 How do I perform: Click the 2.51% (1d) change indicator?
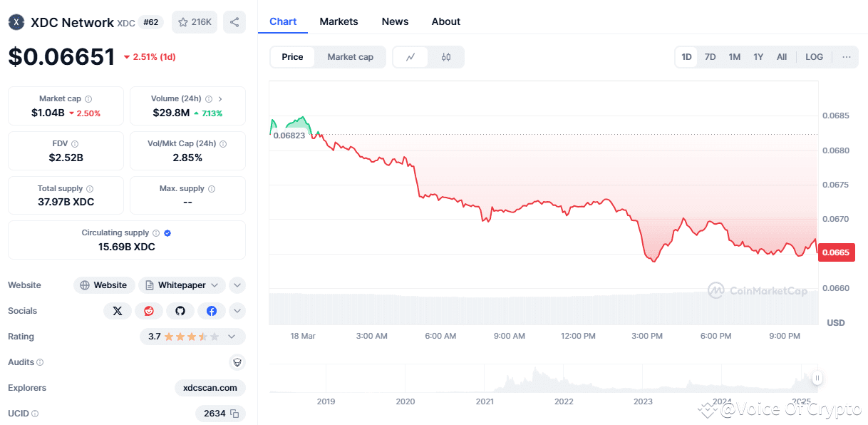pos(150,57)
